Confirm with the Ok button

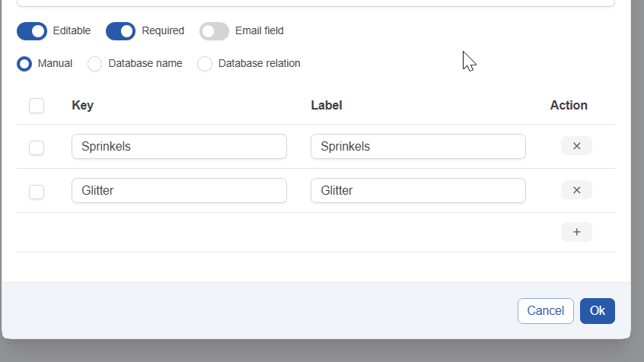(x=597, y=310)
